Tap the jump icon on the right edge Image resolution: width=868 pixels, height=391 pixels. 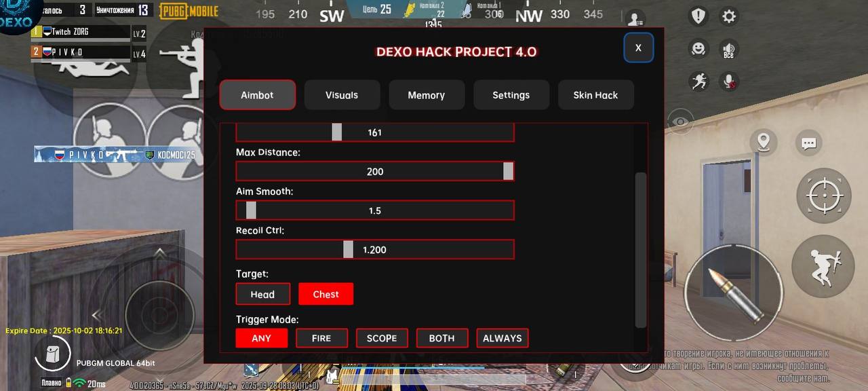pos(823,266)
